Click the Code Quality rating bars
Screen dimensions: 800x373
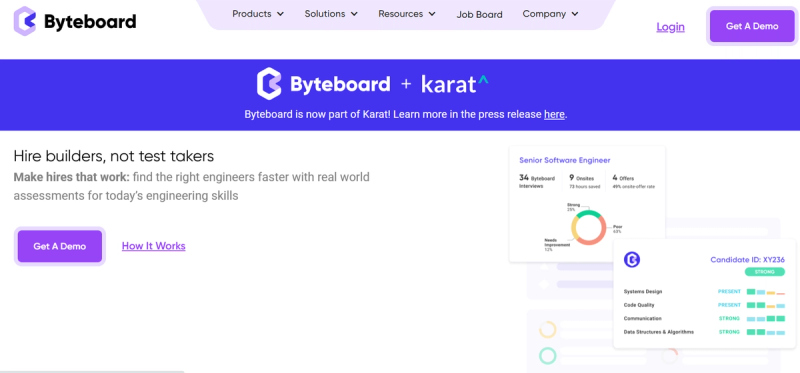click(x=766, y=306)
